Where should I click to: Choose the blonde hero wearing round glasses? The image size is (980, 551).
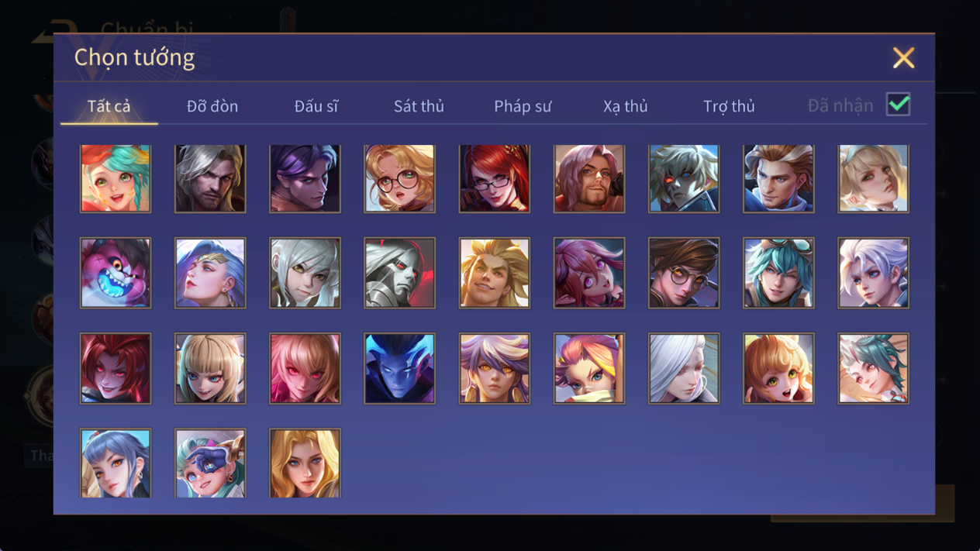point(400,178)
